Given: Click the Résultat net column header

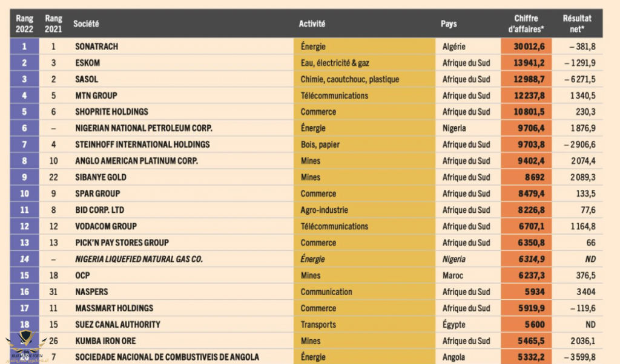Looking at the screenshot, I should coord(577,24).
